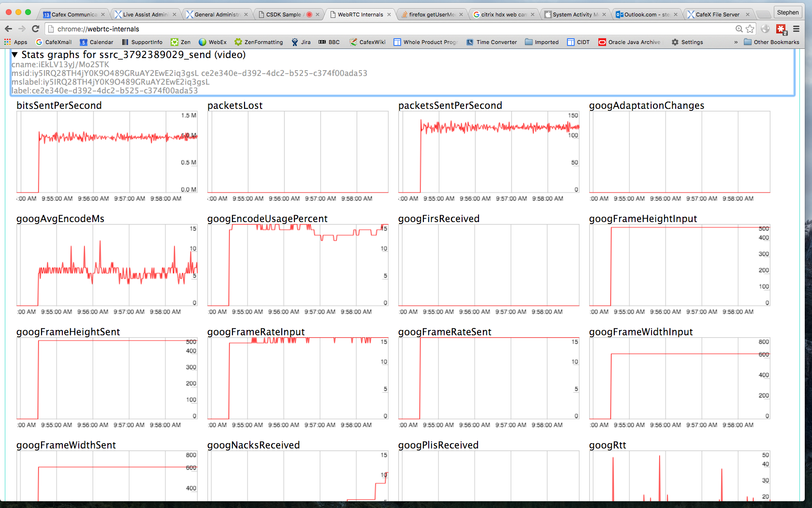Open the Other Bookmarks folder
The height and width of the screenshot is (508, 812).
pos(771,42)
